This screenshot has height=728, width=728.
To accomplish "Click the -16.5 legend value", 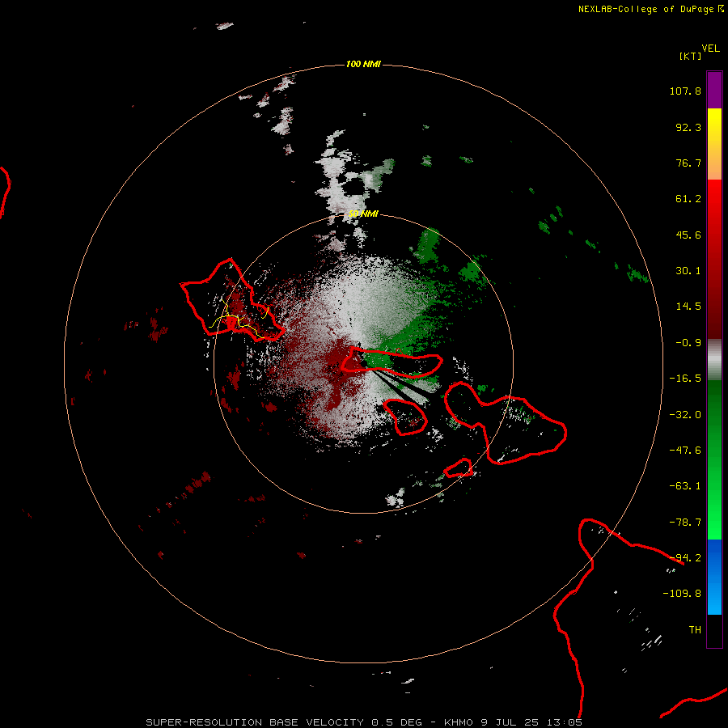I will (685, 379).
